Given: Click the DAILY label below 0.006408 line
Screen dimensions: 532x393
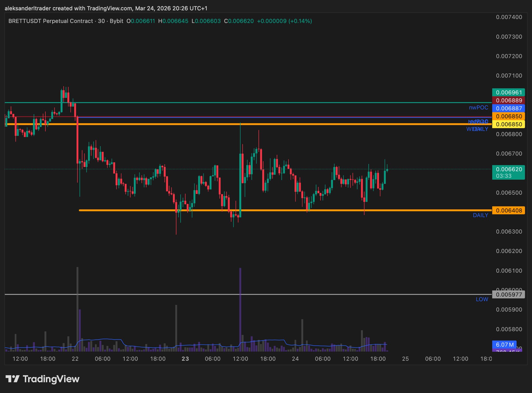Looking at the screenshot, I should pos(480,215).
